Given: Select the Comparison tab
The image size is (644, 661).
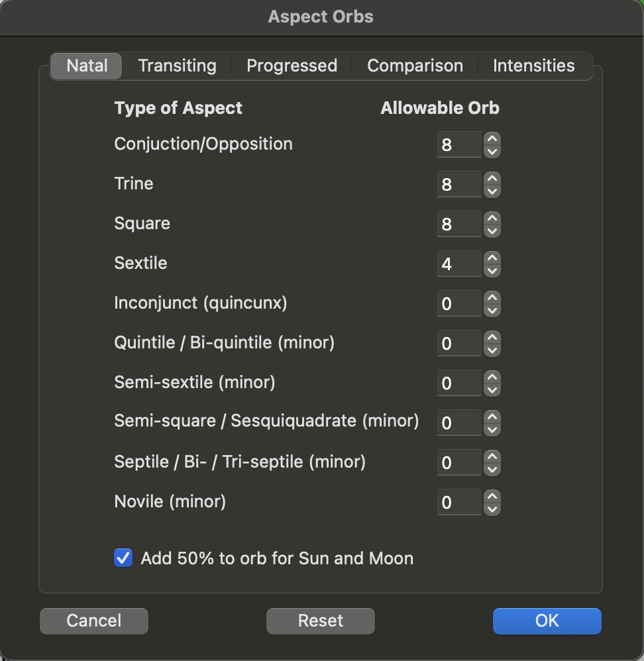Looking at the screenshot, I should (x=415, y=66).
